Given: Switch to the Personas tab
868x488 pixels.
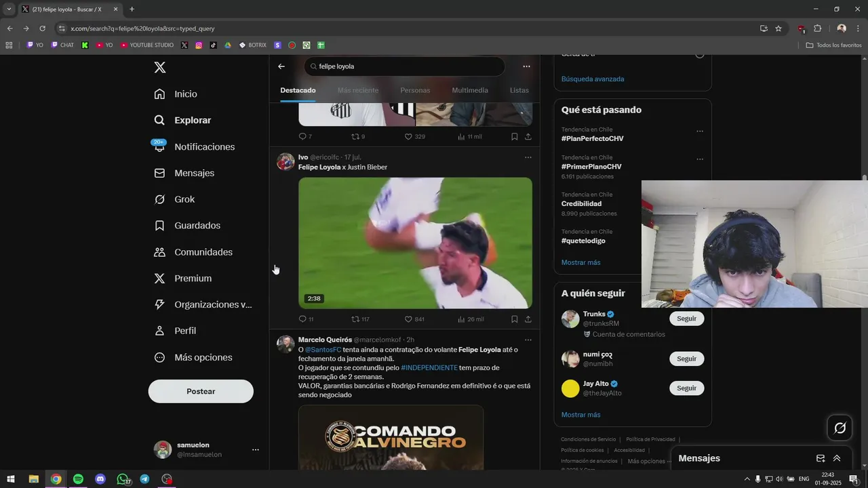Looking at the screenshot, I should pyautogui.click(x=415, y=90).
